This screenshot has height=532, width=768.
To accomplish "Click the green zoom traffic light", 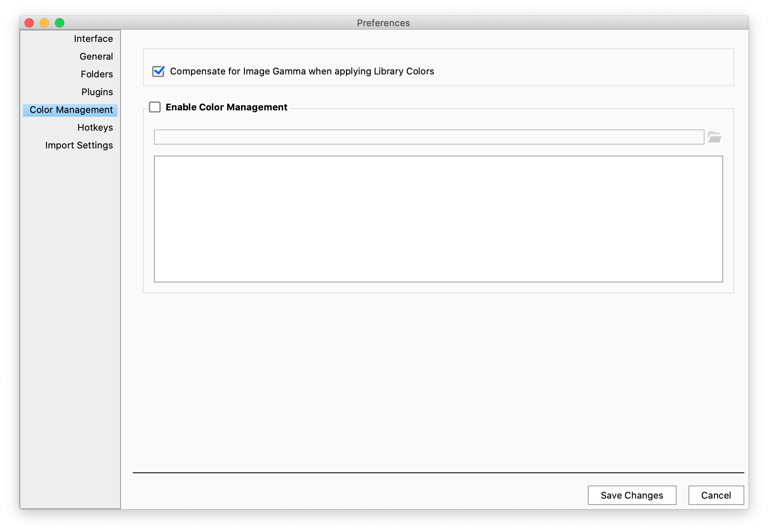I will 60,23.
